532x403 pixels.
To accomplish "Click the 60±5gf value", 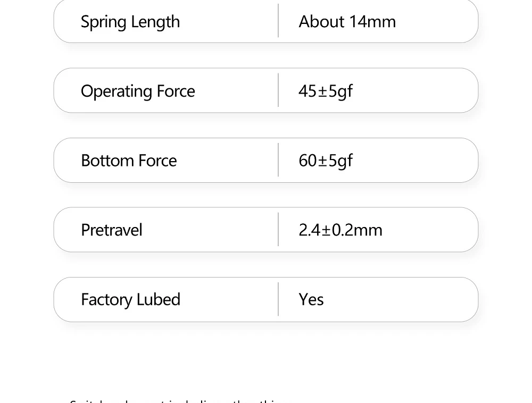I will 325,161.
